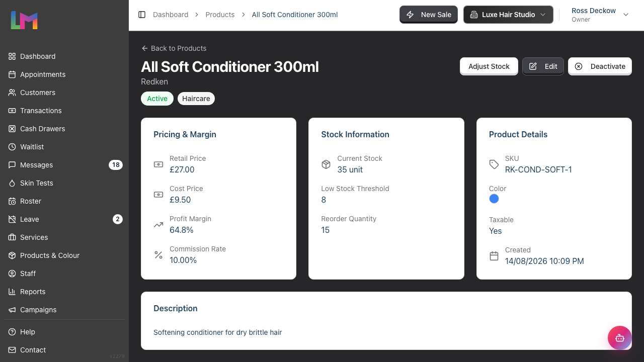This screenshot has height=362, width=644.
Task: Go Back to Products link
Action: (174, 48)
